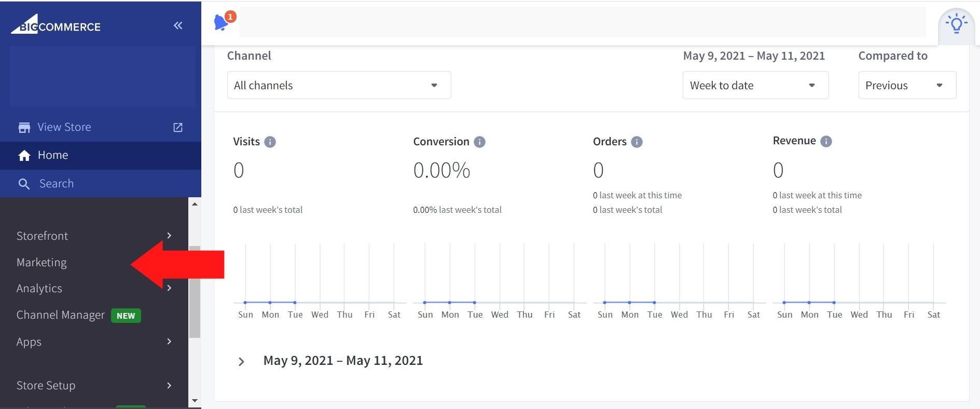
Task: Open Channel Manager in sidebar
Action: point(61,315)
